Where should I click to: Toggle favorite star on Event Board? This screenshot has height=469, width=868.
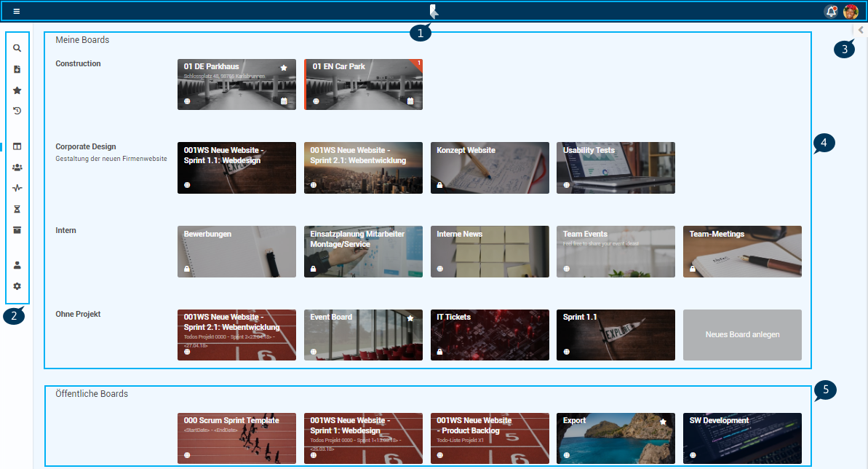(410, 318)
